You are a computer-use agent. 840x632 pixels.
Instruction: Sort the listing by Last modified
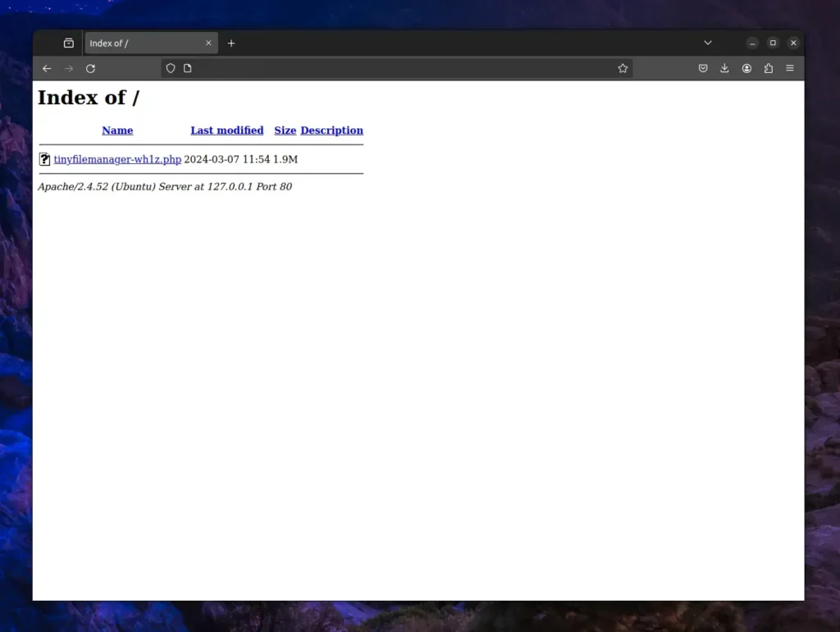point(226,131)
